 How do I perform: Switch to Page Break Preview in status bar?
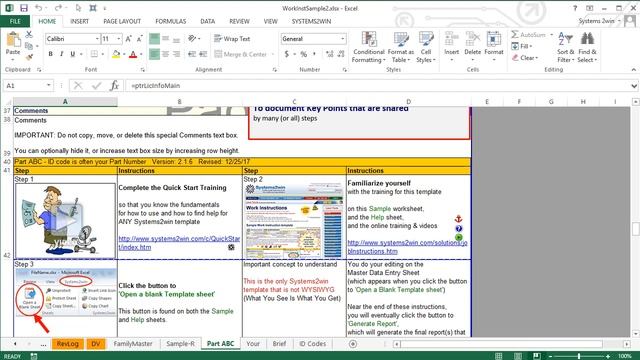(537, 356)
